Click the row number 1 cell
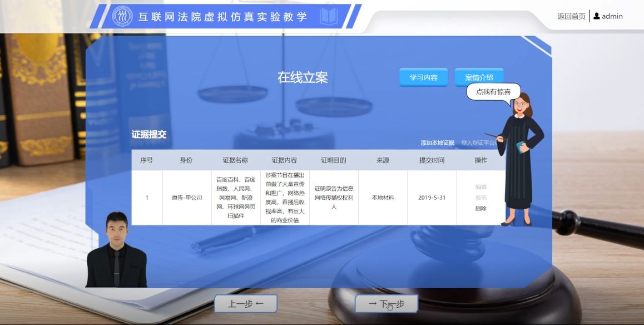 coord(147,198)
